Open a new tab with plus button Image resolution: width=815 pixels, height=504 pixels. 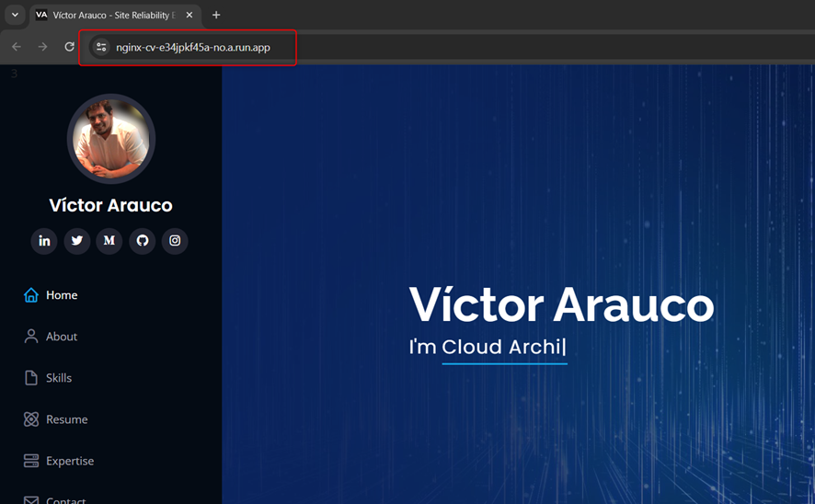[x=216, y=15]
